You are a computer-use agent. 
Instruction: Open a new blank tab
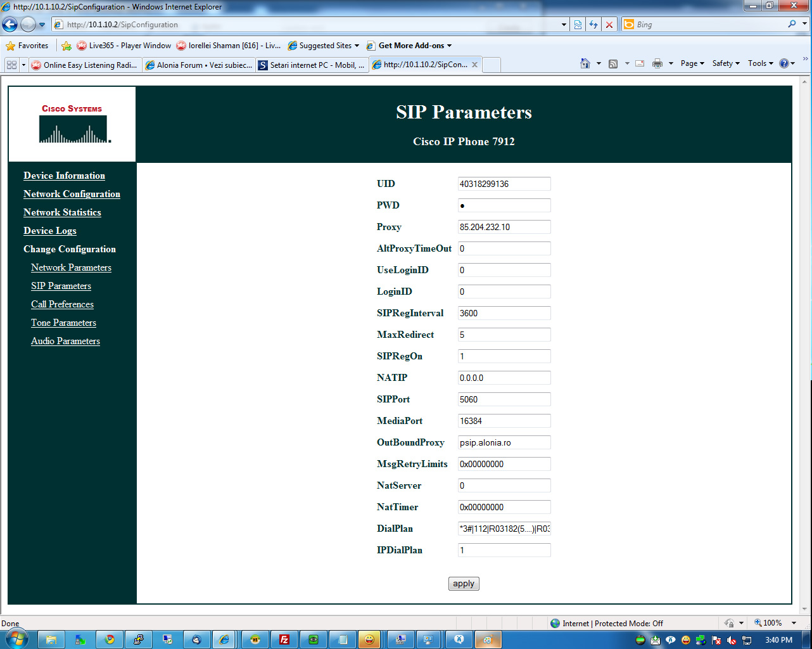coord(492,65)
